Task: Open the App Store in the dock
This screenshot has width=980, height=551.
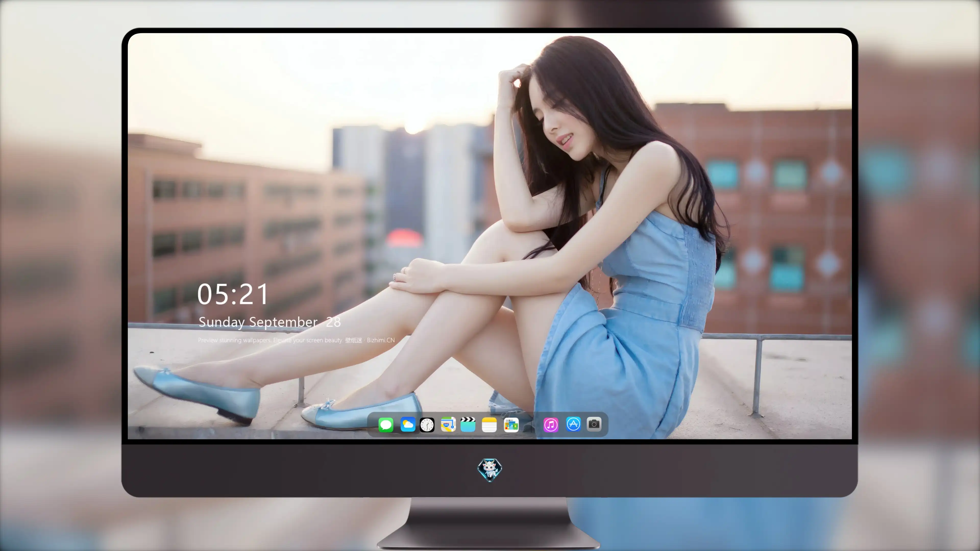Action: 573,424
